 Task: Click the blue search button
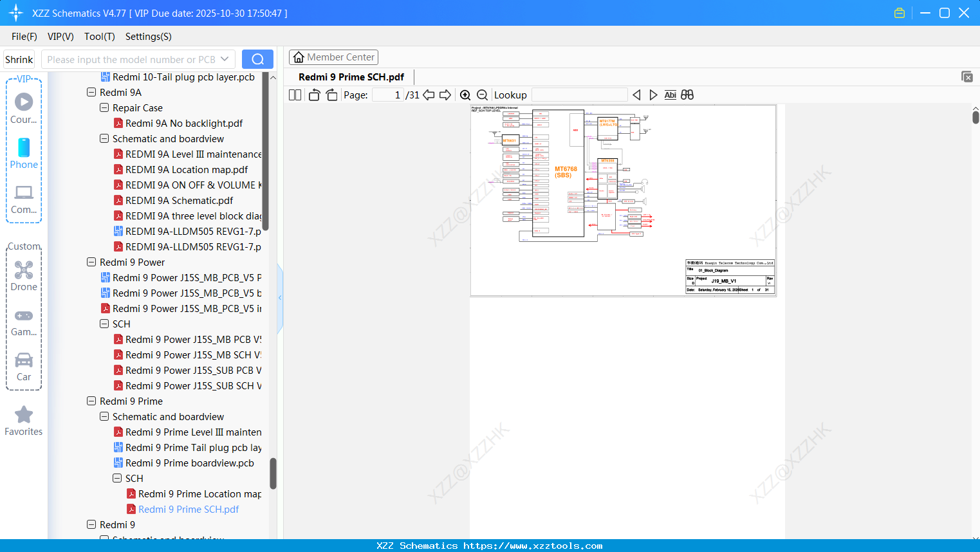click(257, 59)
